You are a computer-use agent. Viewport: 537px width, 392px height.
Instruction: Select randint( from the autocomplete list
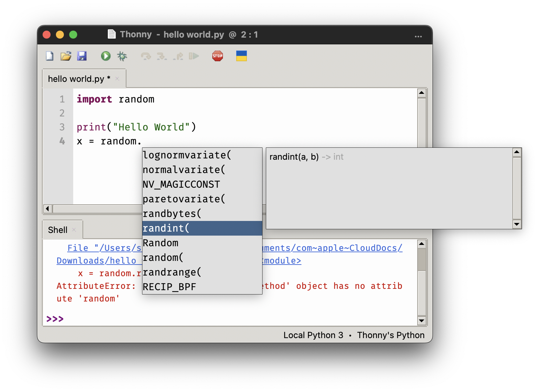tap(202, 228)
